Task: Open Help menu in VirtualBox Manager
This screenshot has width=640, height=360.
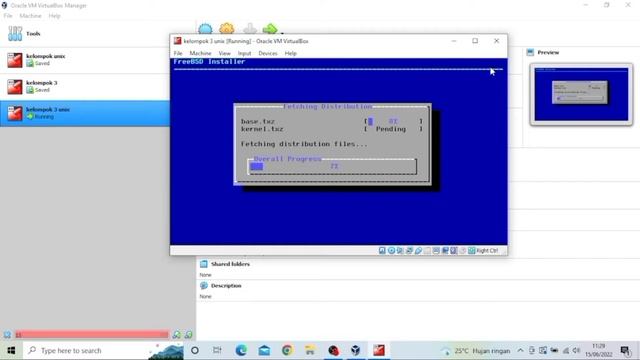Action: coord(54,16)
